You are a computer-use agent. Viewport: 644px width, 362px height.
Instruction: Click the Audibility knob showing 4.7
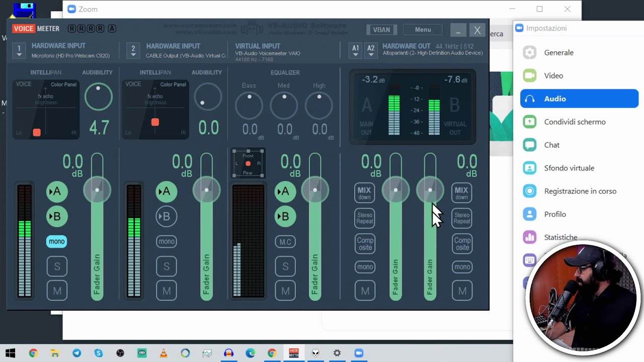98,97
